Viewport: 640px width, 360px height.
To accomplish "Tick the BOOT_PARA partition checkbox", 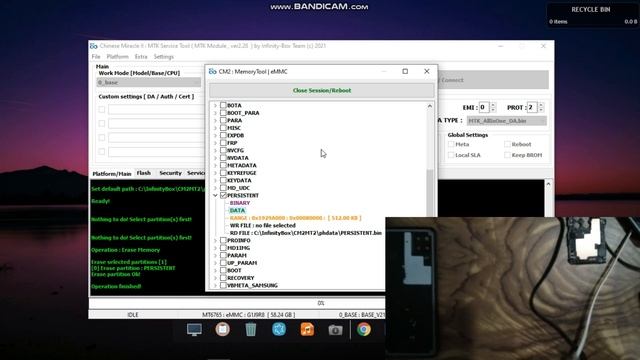I will pos(223,113).
